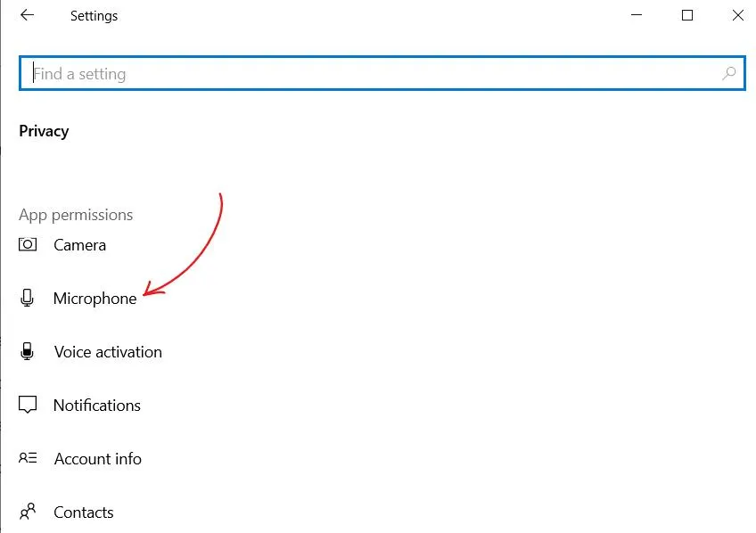
Task: Click the Voice activation icon
Action: tap(27, 351)
